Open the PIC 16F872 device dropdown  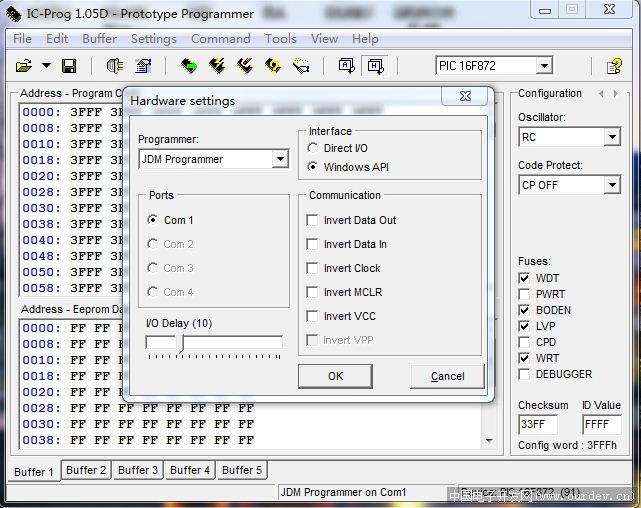[x=544, y=66]
